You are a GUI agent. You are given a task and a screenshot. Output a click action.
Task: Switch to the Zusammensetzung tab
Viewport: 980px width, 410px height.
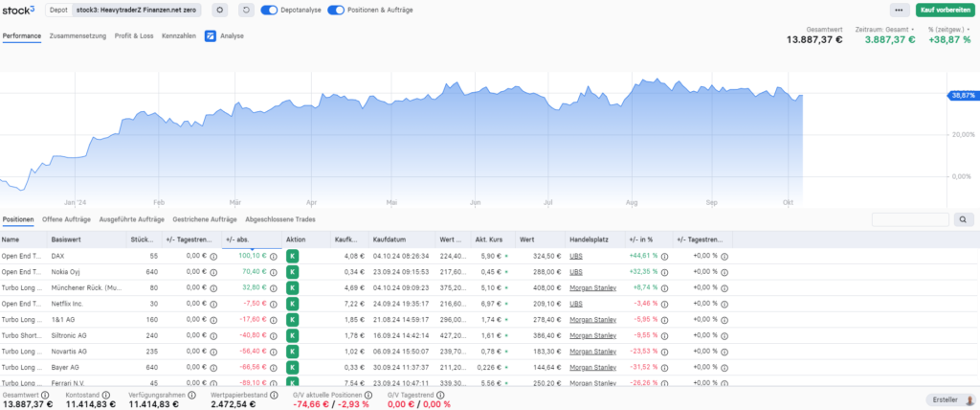pos(78,35)
